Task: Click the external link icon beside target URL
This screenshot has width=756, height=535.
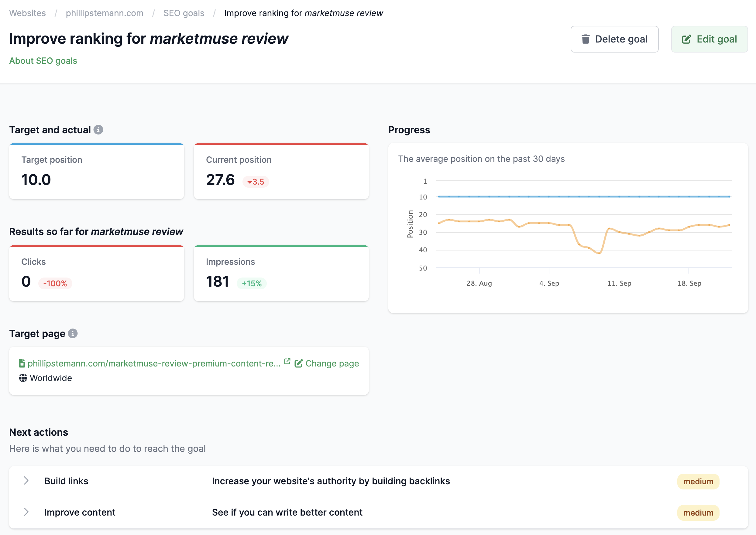Action: (287, 361)
